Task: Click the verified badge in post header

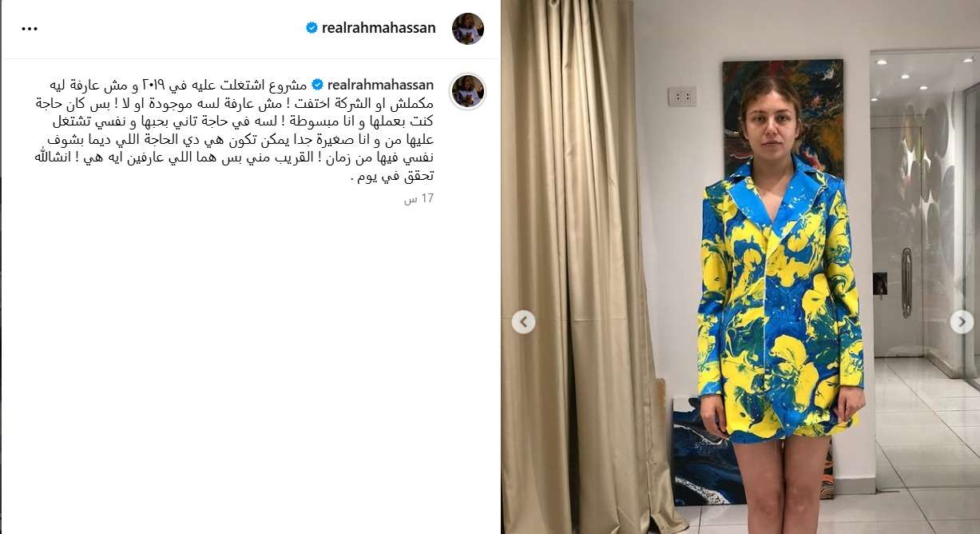Action: (x=312, y=28)
